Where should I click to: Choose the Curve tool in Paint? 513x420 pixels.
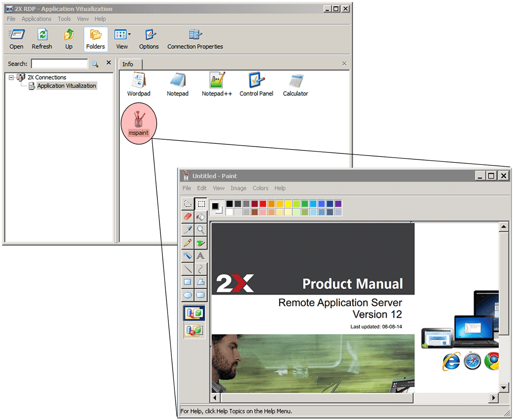point(201,269)
